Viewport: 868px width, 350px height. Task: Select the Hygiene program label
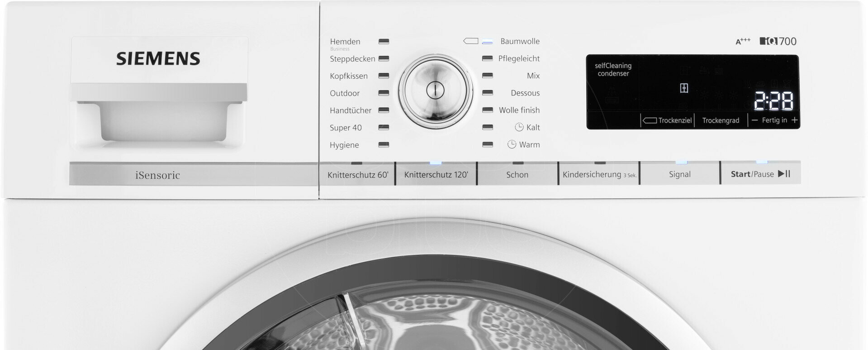[344, 145]
